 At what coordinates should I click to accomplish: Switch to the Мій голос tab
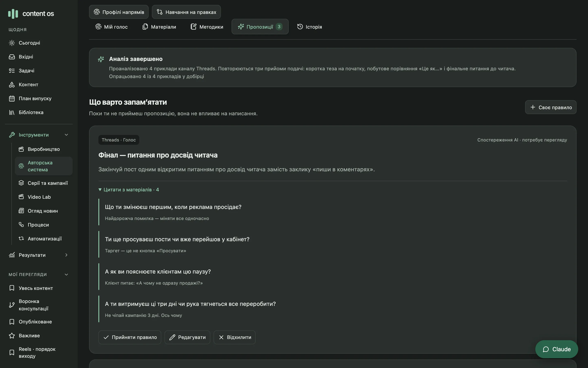tap(111, 27)
